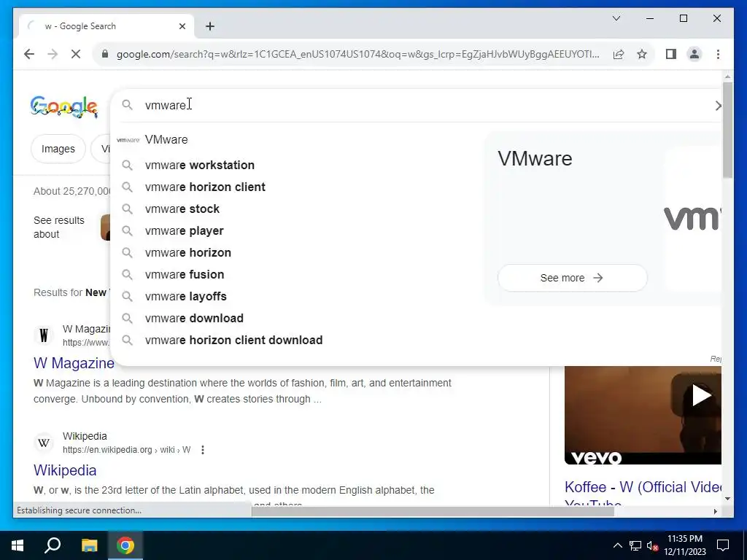
Task: Open the Wikipedia result title
Action: pos(65,470)
